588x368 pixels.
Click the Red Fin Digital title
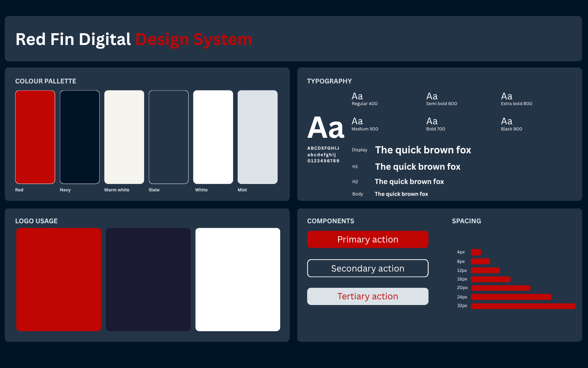click(73, 39)
